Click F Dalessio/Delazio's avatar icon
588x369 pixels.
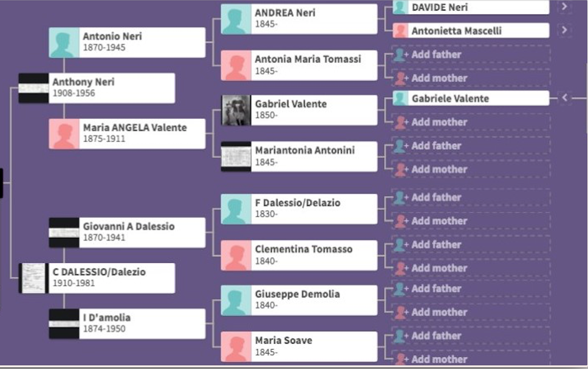(x=236, y=209)
